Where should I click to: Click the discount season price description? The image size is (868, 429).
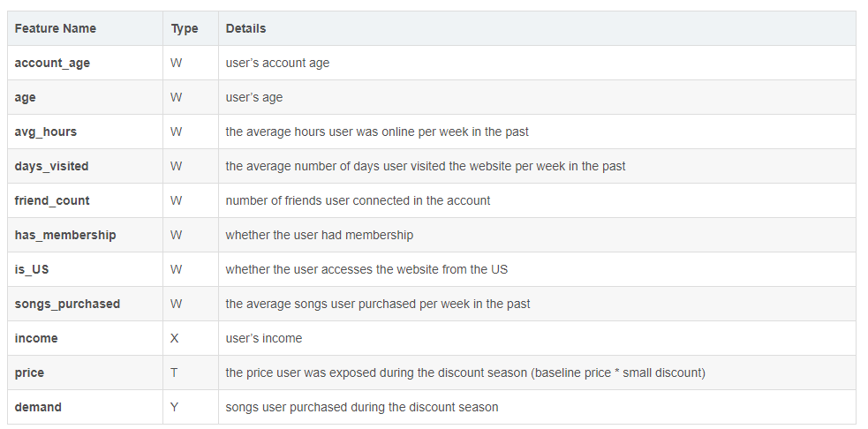[465, 373]
